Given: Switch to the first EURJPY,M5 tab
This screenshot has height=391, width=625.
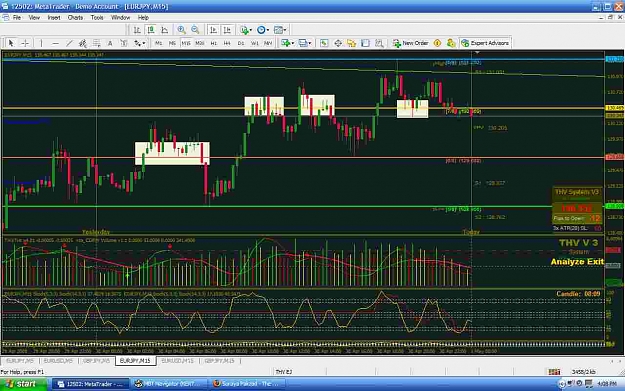Looking at the screenshot, I should click(x=20, y=361).
